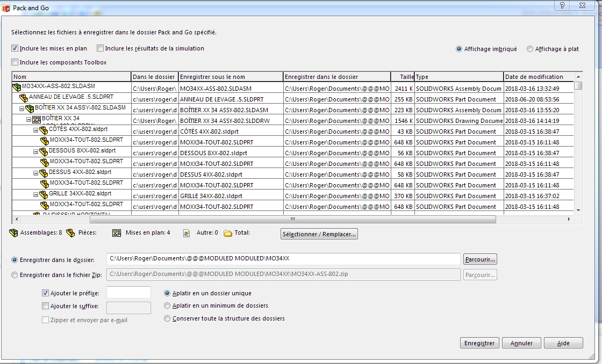This screenshot has height=364, width=602.
Task: Select Aplatir en un dossier unique
Action: 167,293
